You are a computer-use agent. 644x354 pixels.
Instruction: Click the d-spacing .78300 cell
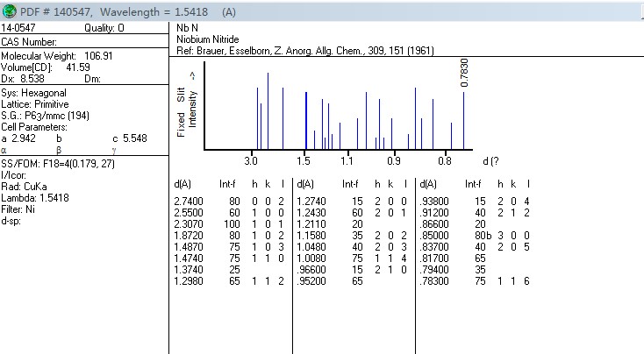click(x=434, y=281)
